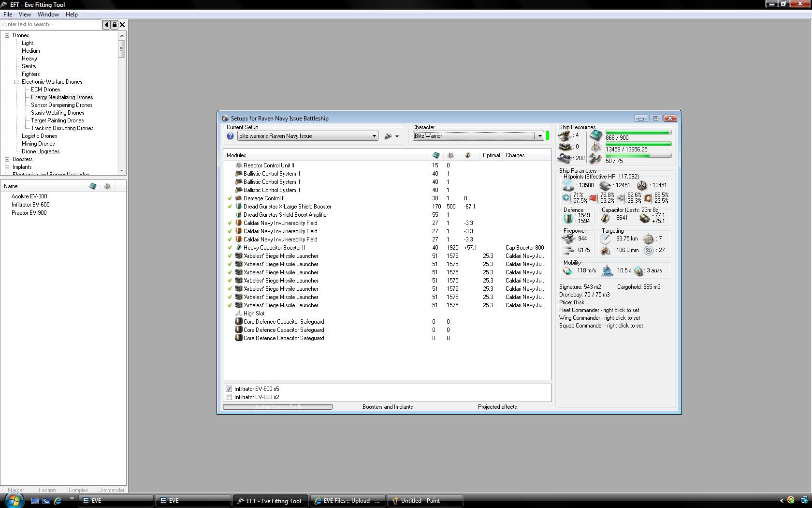Open the Character dropdown showing Blitz Warrior
This screenshot has width=812, height=508.
540,136
